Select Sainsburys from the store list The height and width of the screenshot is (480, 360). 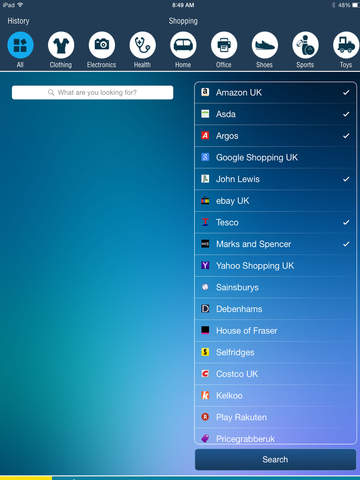pos(275,287)
